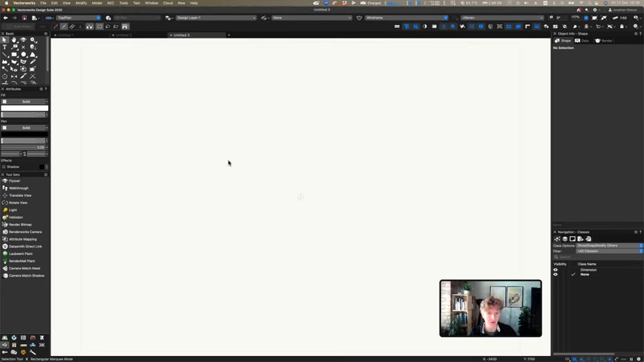Click the Shadow color black swatch
The image size is (644, 362).
pyautogui.click(x=41, y=167)
